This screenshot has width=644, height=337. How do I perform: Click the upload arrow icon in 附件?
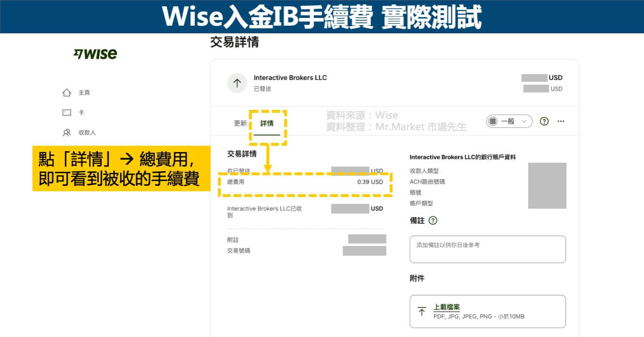[422, 311]
